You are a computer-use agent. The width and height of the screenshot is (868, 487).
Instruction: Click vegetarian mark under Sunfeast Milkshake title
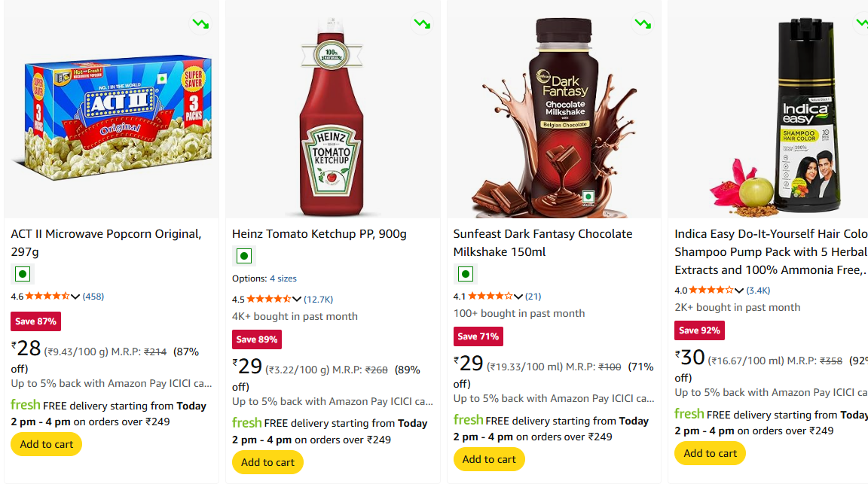pyautogui.click(x=465, y=275)
